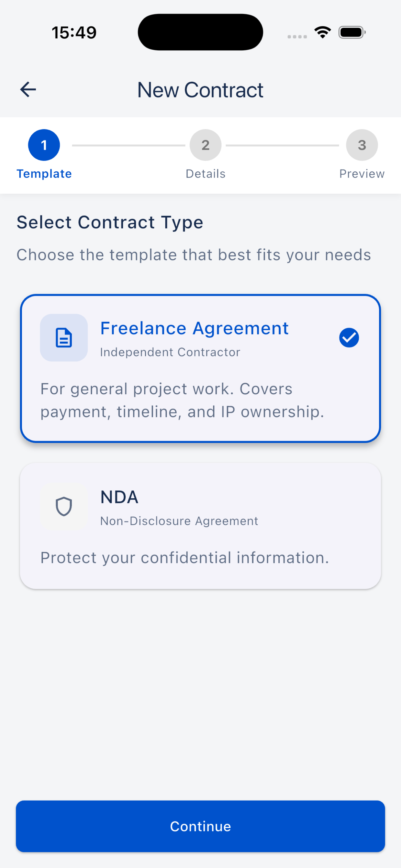Tap the blue checkmark on Freelance Agreement
Screen dimensions: 401x868
[349, 337]
